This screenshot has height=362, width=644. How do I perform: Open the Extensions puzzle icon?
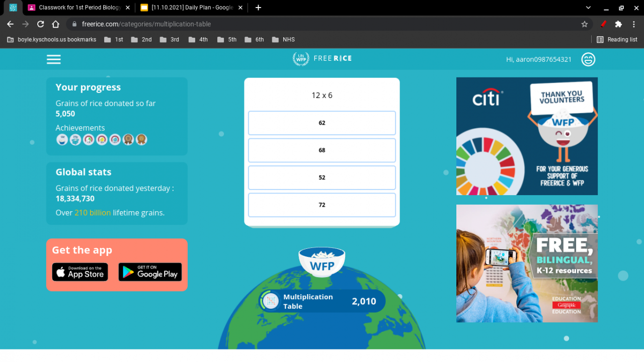(618, 24)
